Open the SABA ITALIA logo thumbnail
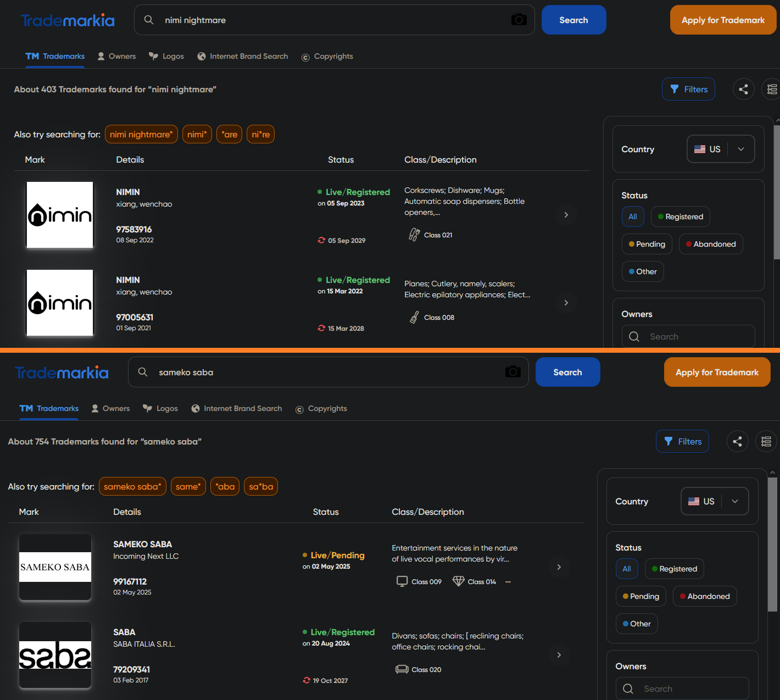This screenshot has height=700, width=780. pos(55,655)
